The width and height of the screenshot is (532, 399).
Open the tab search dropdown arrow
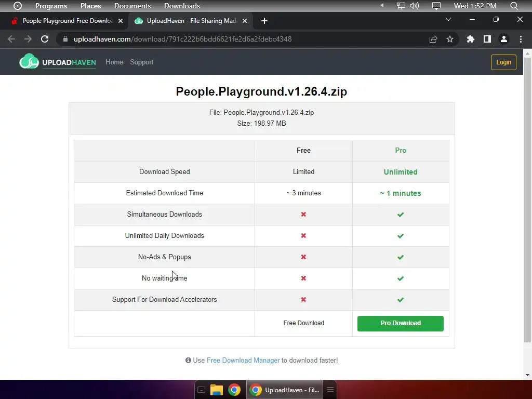pos(448,19)
